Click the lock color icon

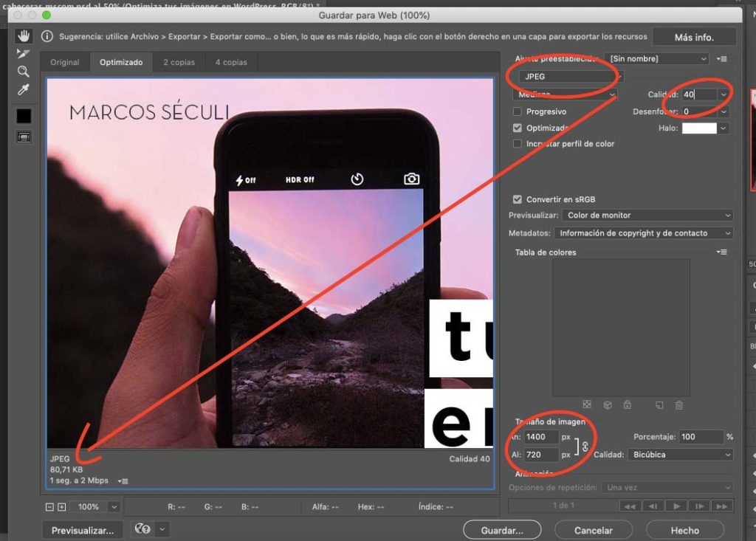[627, 404]
